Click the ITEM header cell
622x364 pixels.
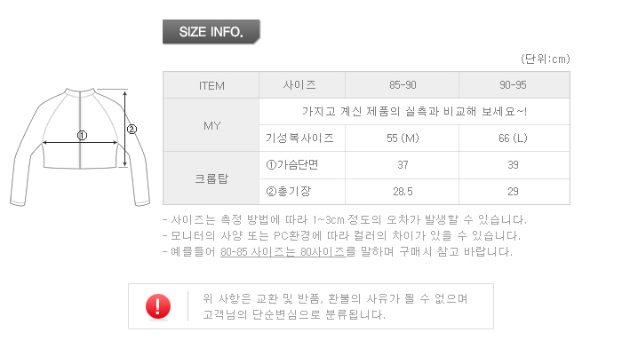(x=211, y=86)
